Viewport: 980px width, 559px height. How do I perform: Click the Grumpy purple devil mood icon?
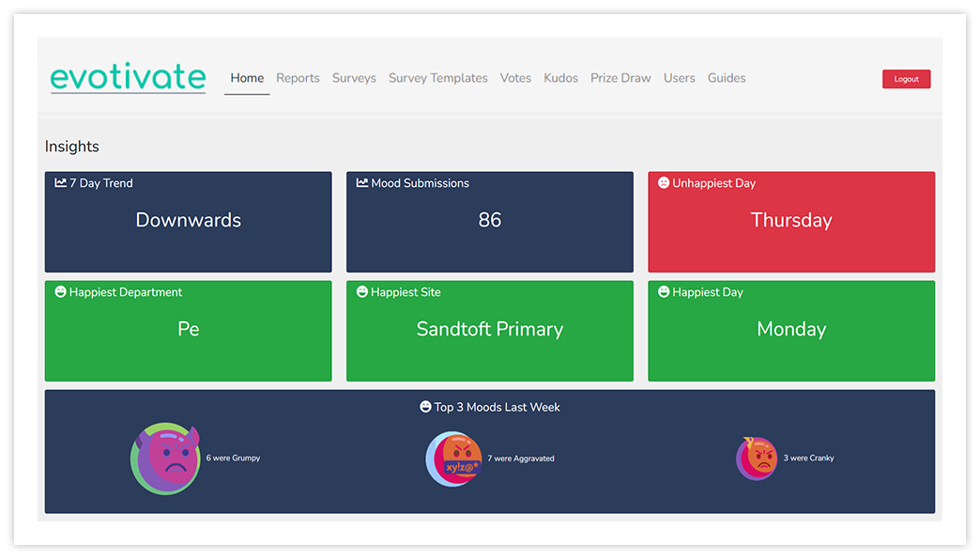pos(166,458)
